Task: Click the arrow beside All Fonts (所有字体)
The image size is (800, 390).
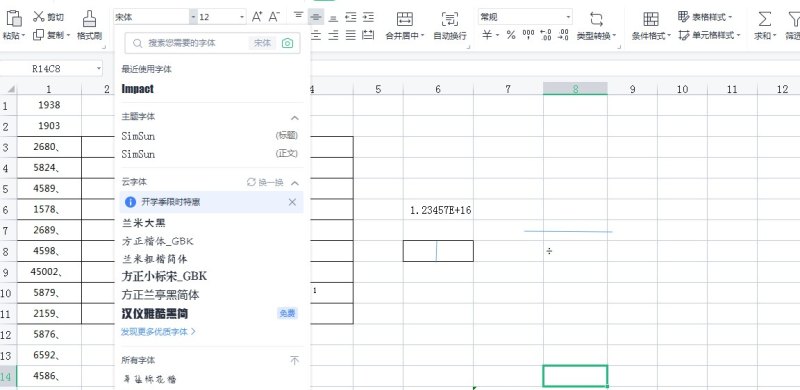Action: pos(294,361)
